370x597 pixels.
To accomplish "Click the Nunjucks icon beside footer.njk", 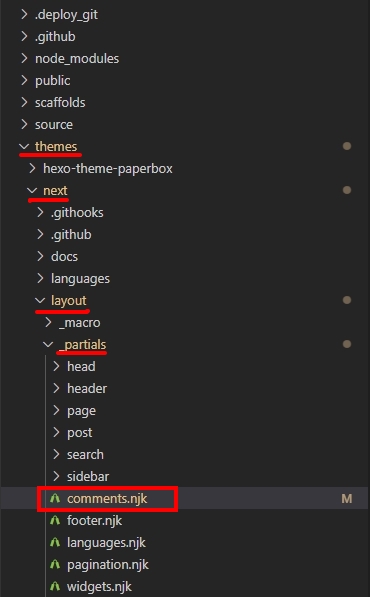I will click(55, 520).
